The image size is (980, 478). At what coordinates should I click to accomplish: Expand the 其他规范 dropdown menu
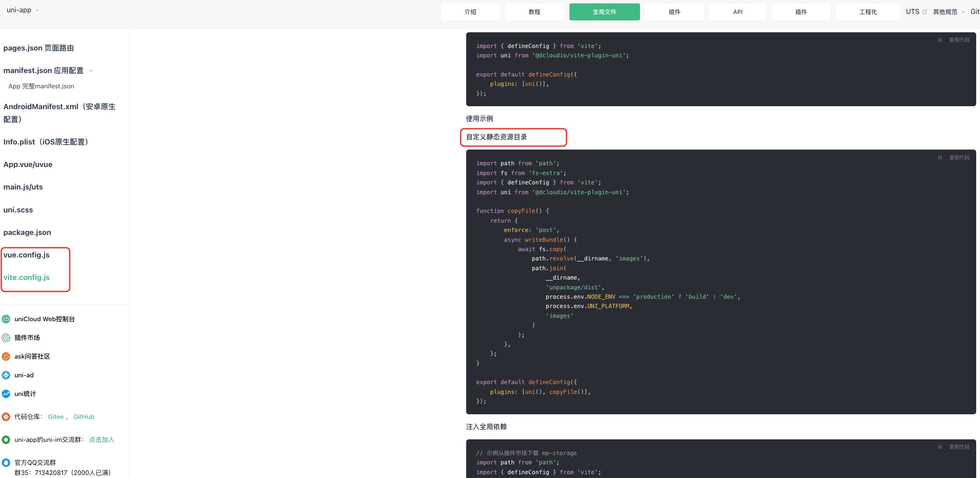(949, 12)
